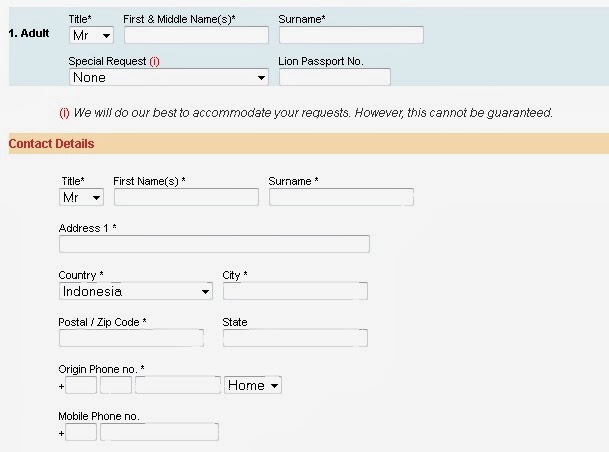Open the Adult passenger Title dropdown

click(x=91, y=35)
